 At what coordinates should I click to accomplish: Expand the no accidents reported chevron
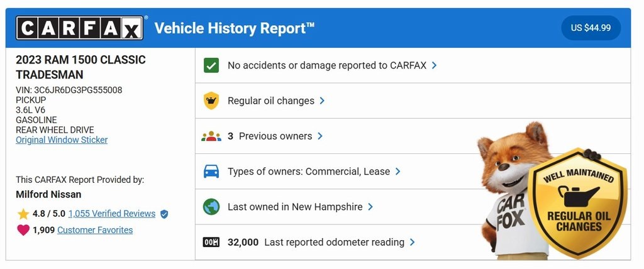tap(435, 65)
